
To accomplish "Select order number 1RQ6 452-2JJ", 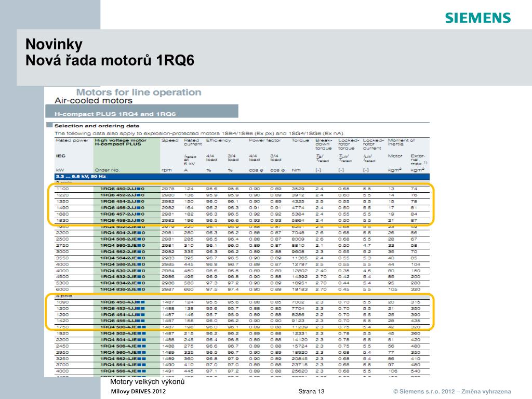I will click(122, 195).
